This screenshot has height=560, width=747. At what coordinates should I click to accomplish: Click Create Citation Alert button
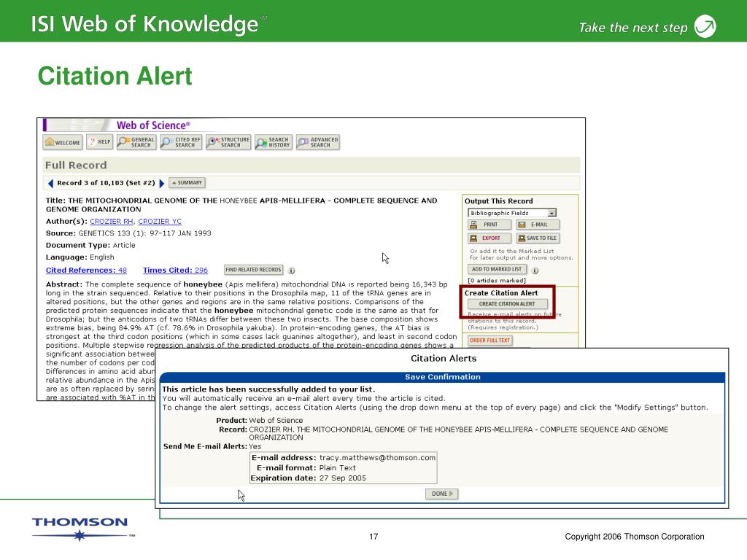pos(508,304)
